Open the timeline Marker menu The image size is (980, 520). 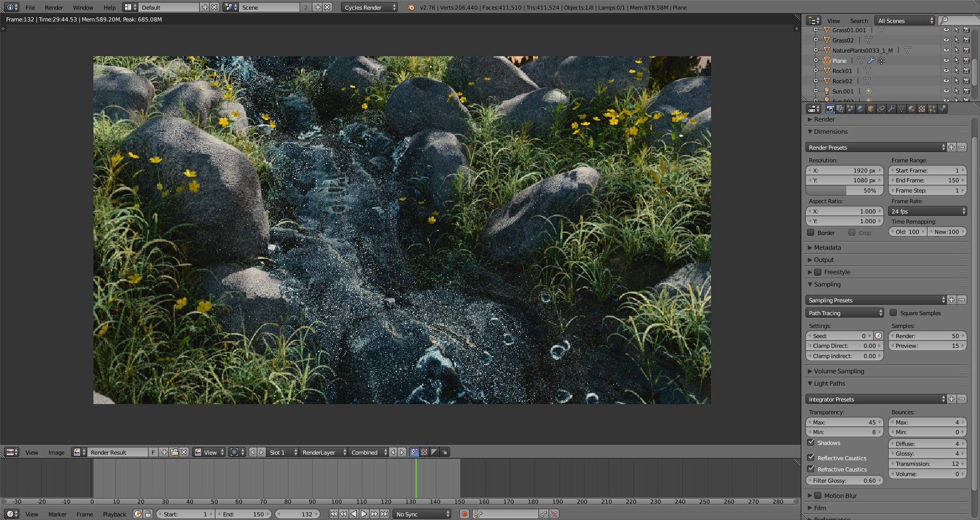[x=57, y=514]
